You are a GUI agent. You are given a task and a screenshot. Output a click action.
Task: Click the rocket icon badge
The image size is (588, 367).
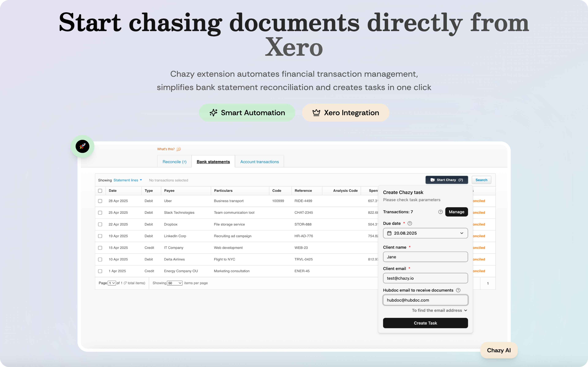(x=82, y=146)
